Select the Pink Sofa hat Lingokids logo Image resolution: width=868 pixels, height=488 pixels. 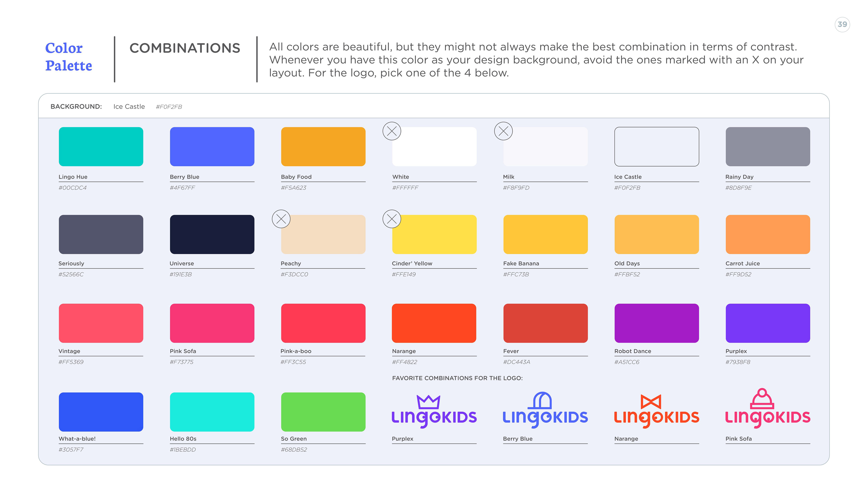coord(768,408)
